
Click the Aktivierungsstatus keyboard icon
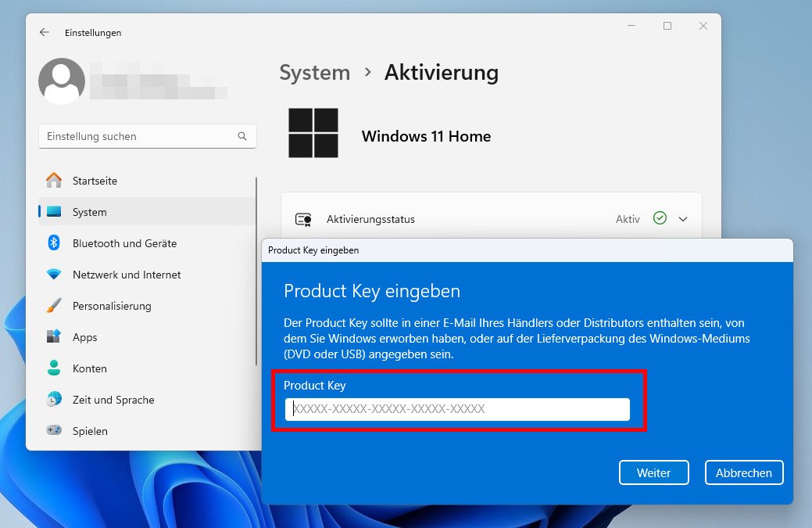tap(305, 219)
